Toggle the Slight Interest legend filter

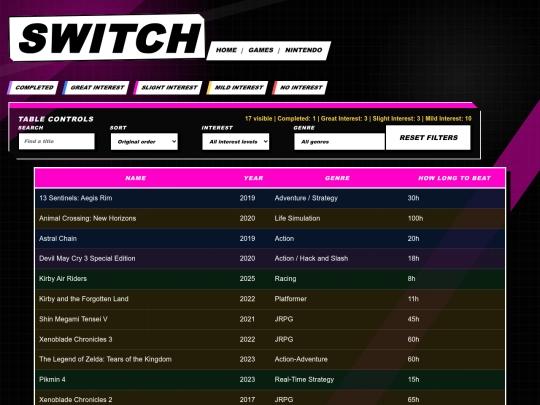tap(168, 87)
